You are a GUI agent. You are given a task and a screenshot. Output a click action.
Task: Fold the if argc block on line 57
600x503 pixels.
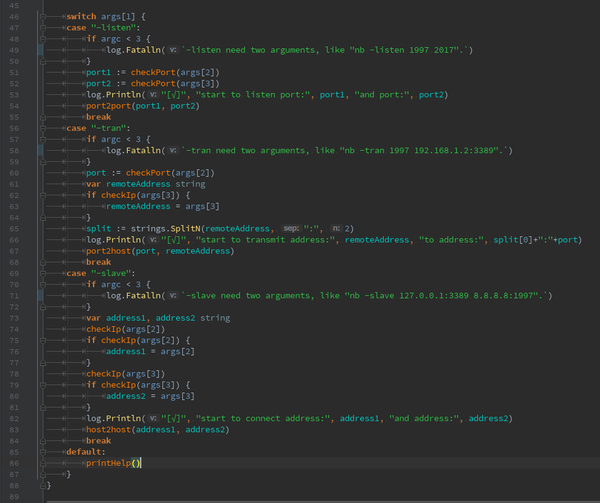[x=43, y=139]
